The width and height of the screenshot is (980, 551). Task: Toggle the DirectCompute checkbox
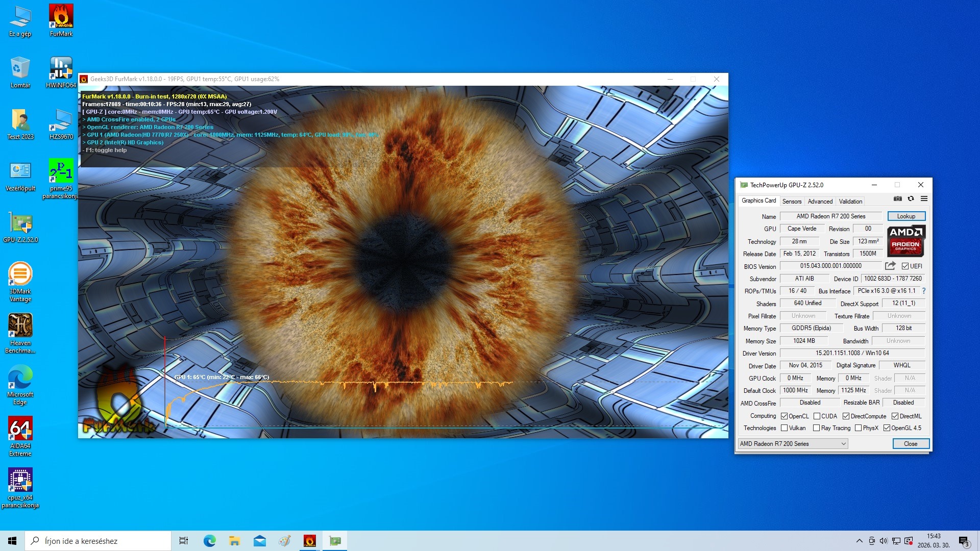[846, 416]
